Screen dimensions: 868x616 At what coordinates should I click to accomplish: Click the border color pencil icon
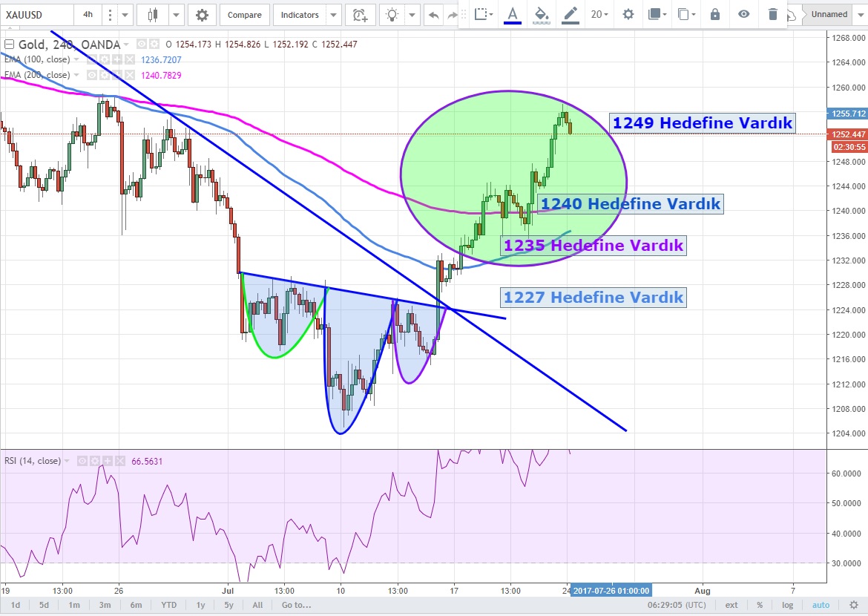[570, 14]
